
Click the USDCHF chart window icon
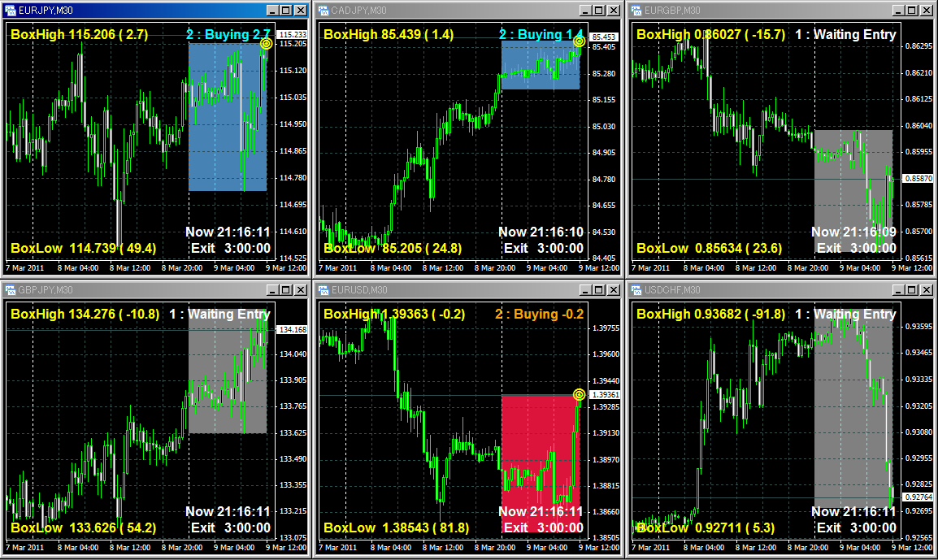click(x=636, y=290)
